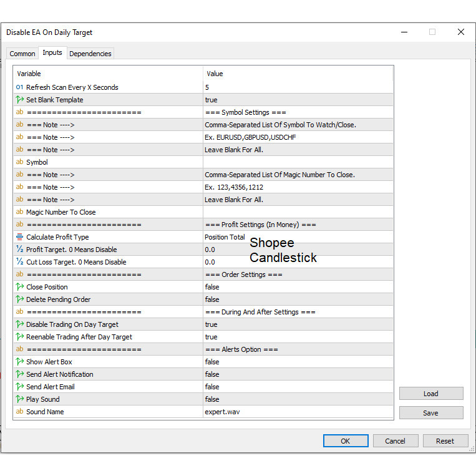Open Disable Trading On Day Target value
This screenshot has width=476, height=476.
pos(211,324)
